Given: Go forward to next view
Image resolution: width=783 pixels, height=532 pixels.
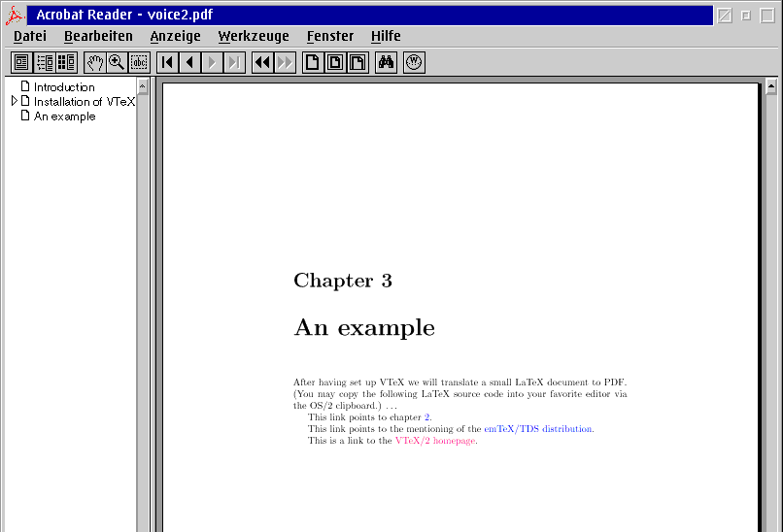Looking at the screenshot, I should (x=286, y=63).
